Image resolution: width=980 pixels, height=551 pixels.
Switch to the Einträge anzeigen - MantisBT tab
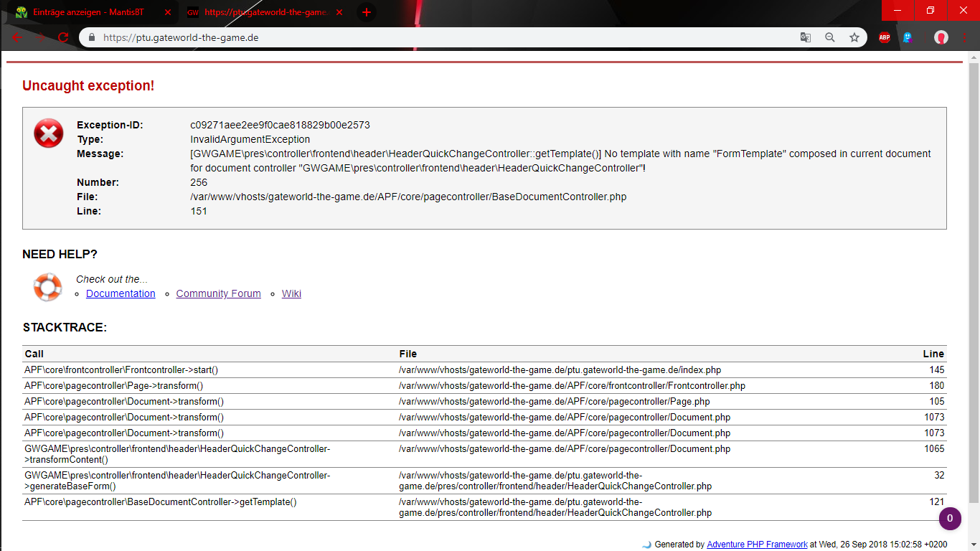click(x=92, y=12)
